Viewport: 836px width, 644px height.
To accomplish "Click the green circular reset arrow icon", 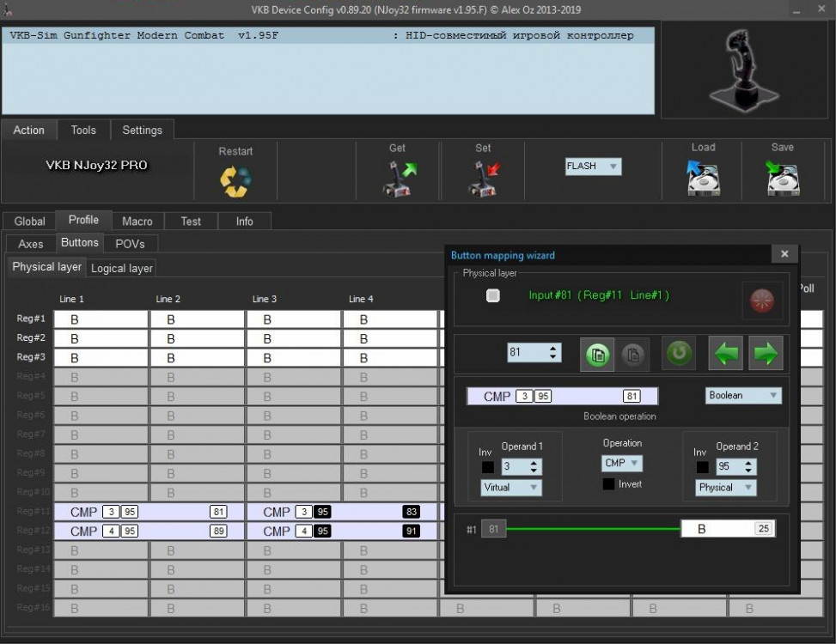I will 679,354.
